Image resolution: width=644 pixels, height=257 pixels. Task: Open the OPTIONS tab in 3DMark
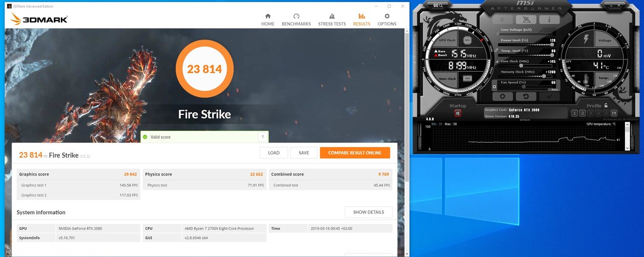387,20
